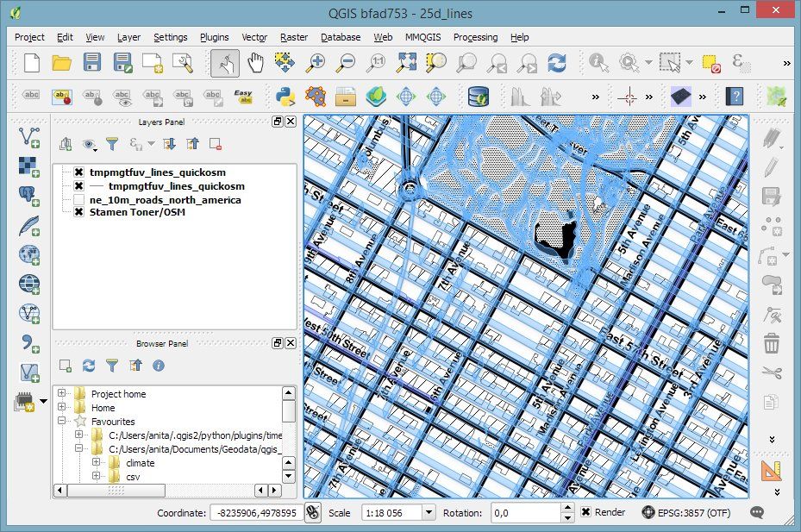This screenshot has width=801, height=532.
Task: Open the messages log speech bubble icon
Action: pyautogui.click(x=757, y=512)
